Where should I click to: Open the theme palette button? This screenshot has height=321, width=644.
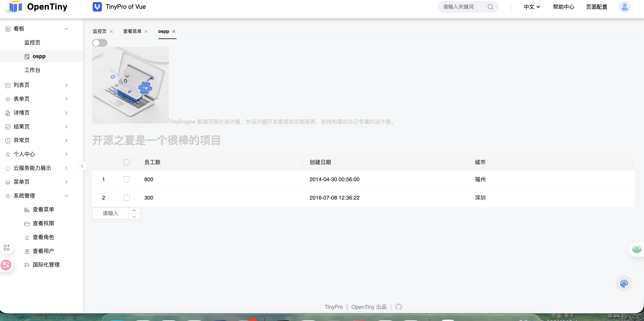pyautogui.click(x=624, y=283)
